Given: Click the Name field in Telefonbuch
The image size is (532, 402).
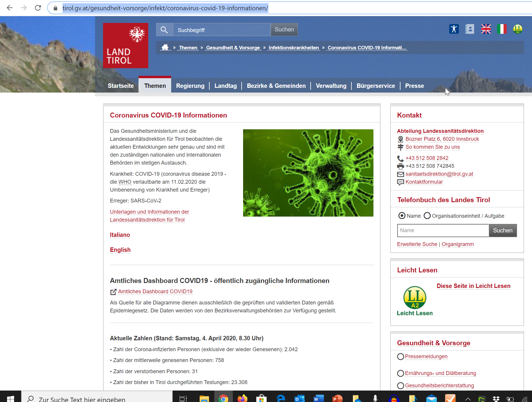Looking at the screenshot, I should [443, 231].
